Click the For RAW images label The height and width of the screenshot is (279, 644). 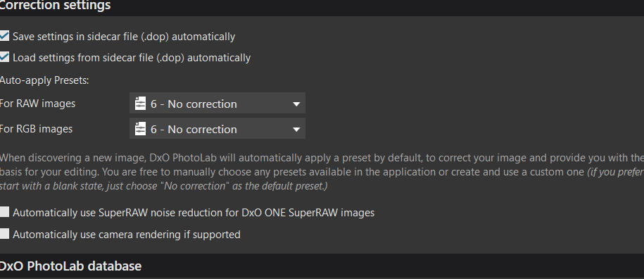click(x=38, y=103)
